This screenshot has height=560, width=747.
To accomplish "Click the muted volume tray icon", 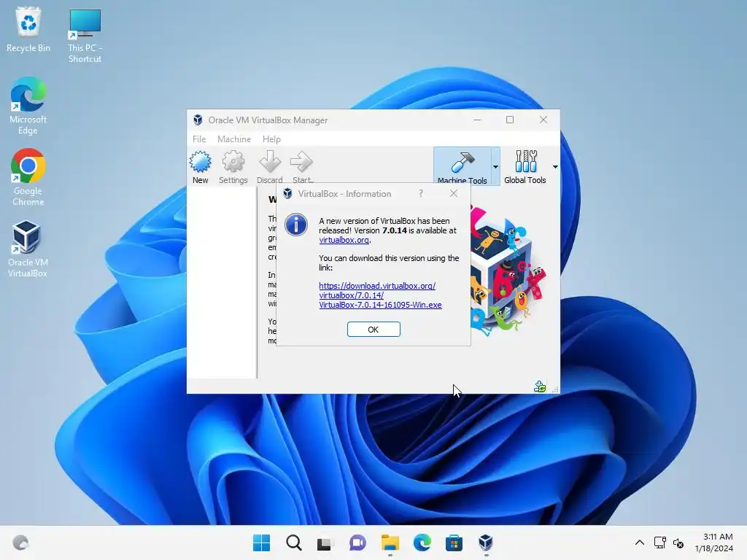I will (x=678, y=542).
